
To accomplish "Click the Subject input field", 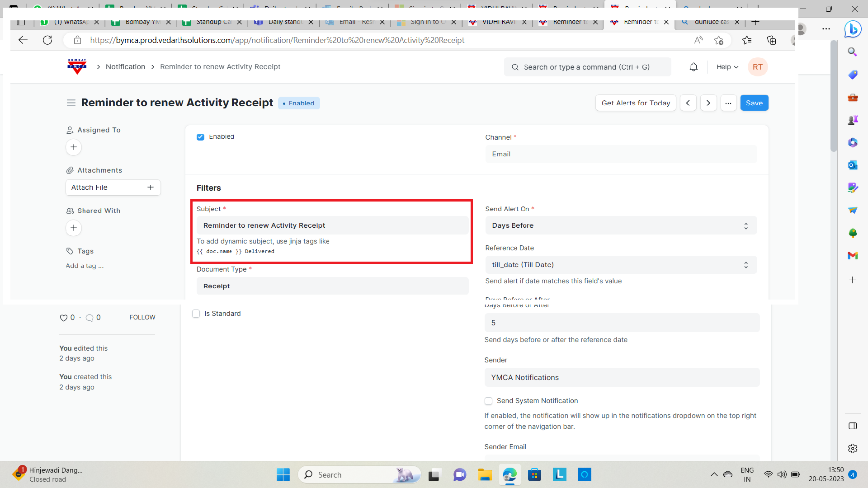I will click(x=332, y=225).
